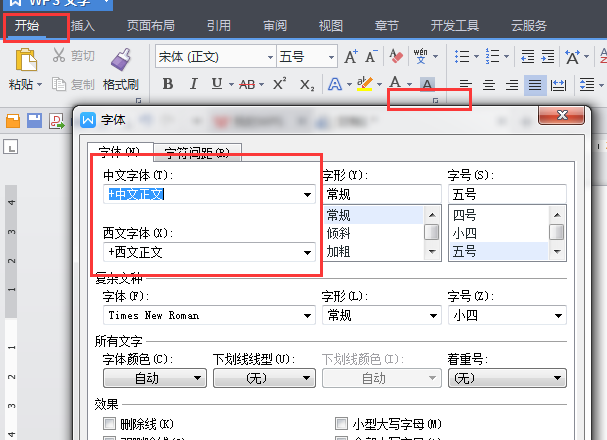Increase paragraph indent
The width and height of the screenshot is (607, 440).
click(x=548, y=56)
